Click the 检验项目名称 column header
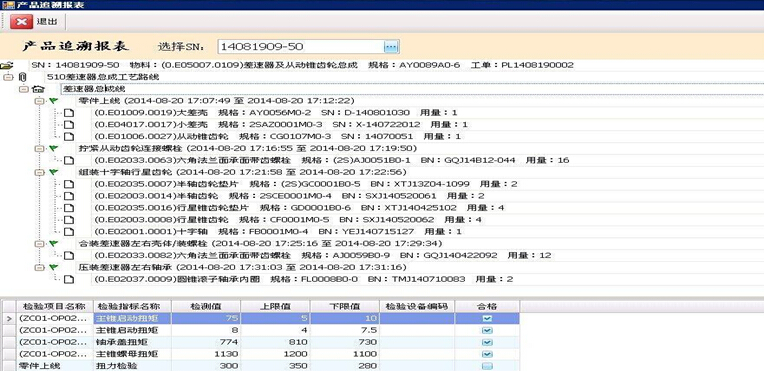765x371 pixels. (x=54, y=307)
